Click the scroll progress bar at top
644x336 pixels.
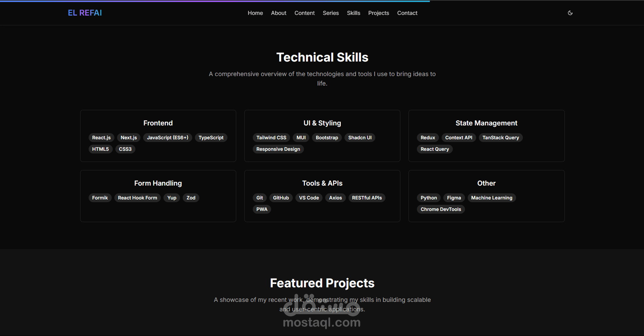215,1
